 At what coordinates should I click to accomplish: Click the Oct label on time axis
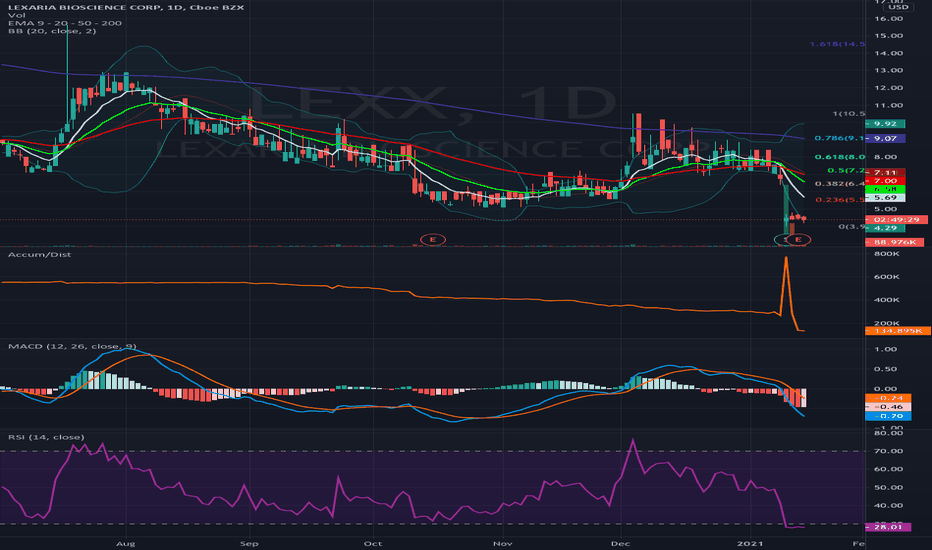[x=373, y=543]
